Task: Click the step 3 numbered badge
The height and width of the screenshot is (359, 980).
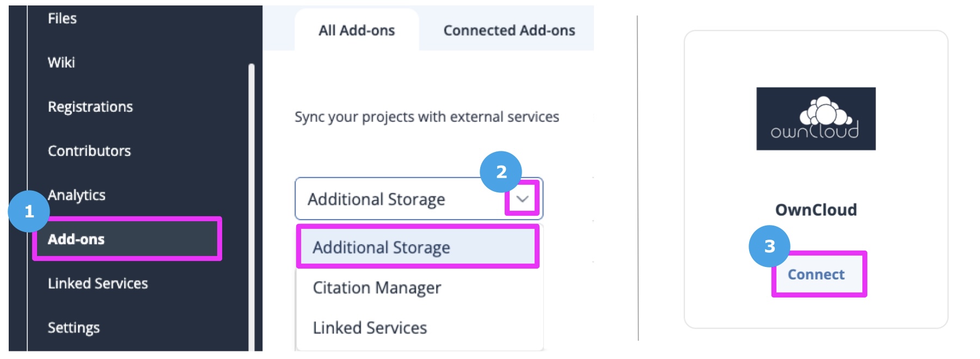Action: pyautogui.click(x=769, y=246)
